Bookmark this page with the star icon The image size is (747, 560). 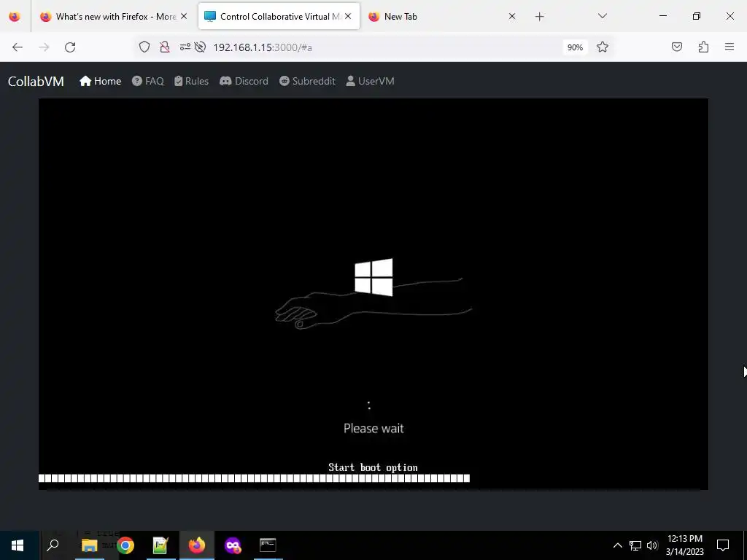602,47
